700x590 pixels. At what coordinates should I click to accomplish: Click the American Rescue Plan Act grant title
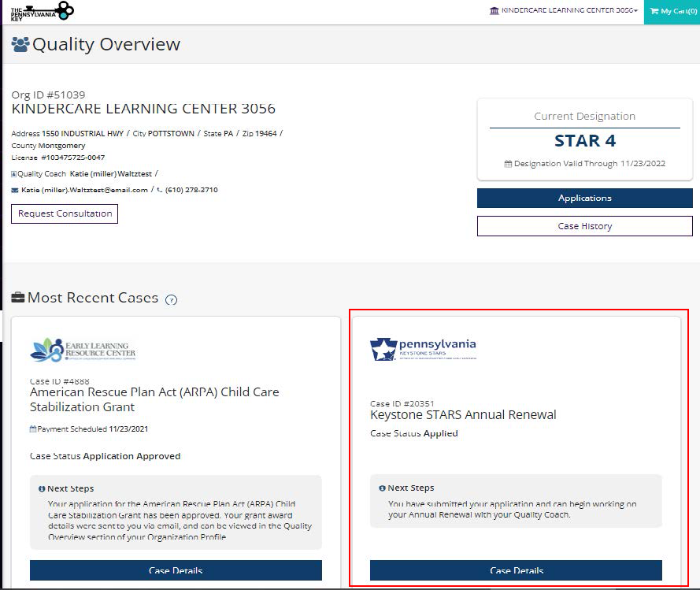click(154, 399)
